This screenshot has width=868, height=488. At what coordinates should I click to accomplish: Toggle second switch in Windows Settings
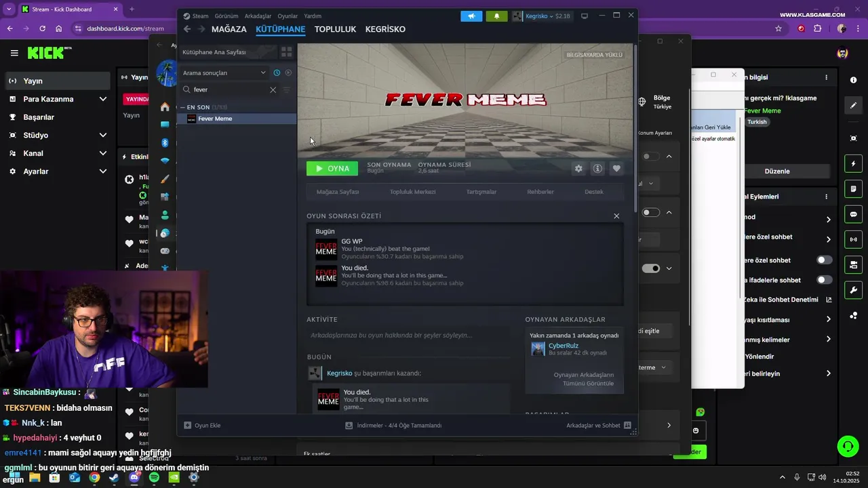pyautogui.click(x=651, y=212)
